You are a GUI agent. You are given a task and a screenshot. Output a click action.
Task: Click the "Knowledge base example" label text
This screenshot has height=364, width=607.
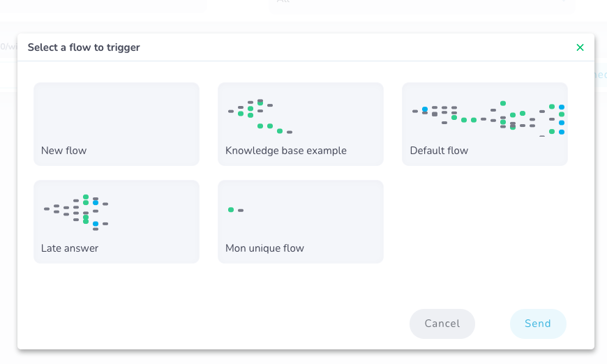click(x=286, y=151)
